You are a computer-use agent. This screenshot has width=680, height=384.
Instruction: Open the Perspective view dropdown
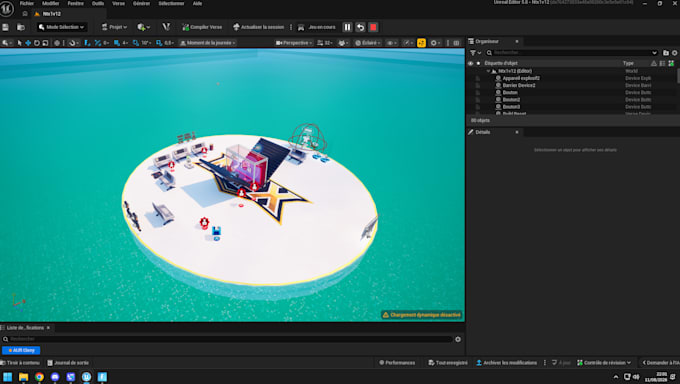tap(294, 43)
